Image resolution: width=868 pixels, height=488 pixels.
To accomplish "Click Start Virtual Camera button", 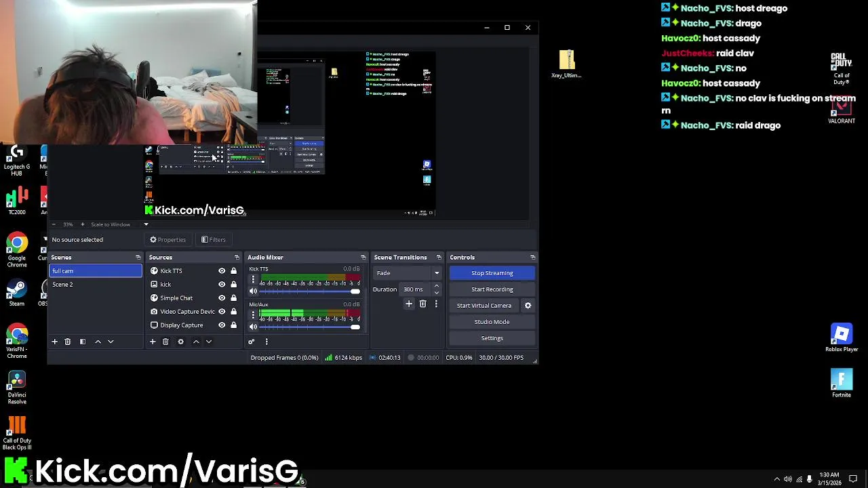I will tap(484, 306).
